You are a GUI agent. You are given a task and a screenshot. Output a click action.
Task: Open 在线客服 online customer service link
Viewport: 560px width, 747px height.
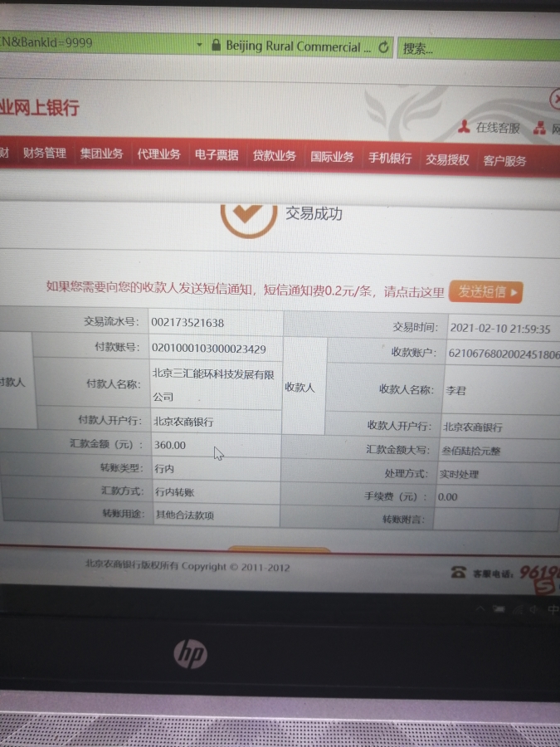[x=498, y=128]
